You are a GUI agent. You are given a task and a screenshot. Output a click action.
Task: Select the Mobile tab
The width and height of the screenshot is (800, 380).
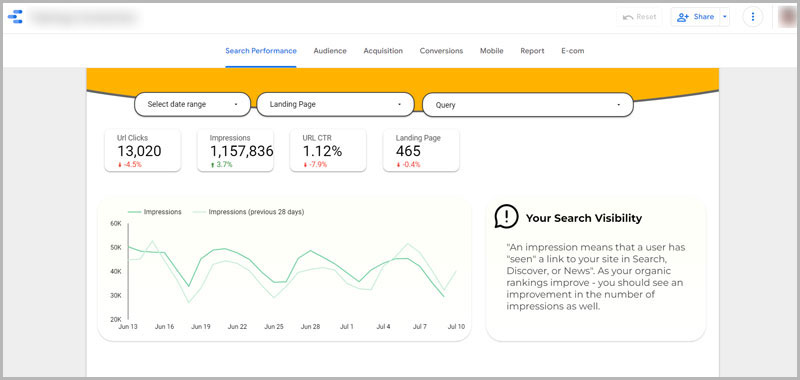coord(491,51)
